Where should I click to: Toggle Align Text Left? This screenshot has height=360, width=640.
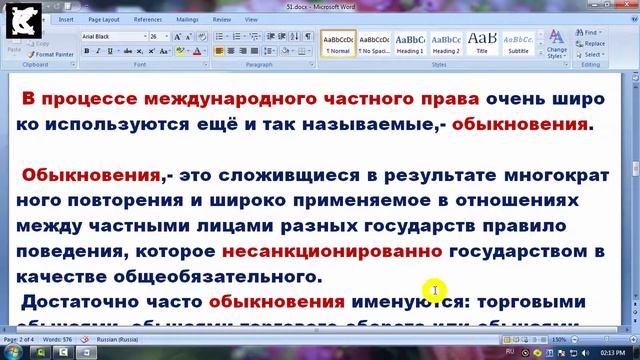pos(219,51)
